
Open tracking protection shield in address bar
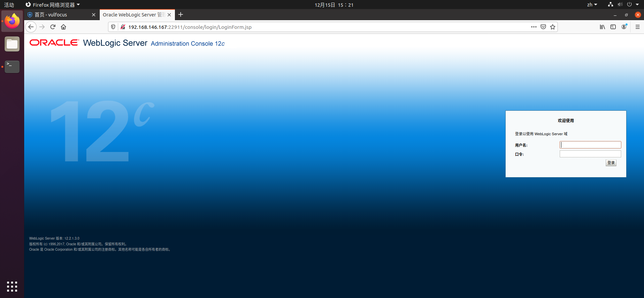113,27
